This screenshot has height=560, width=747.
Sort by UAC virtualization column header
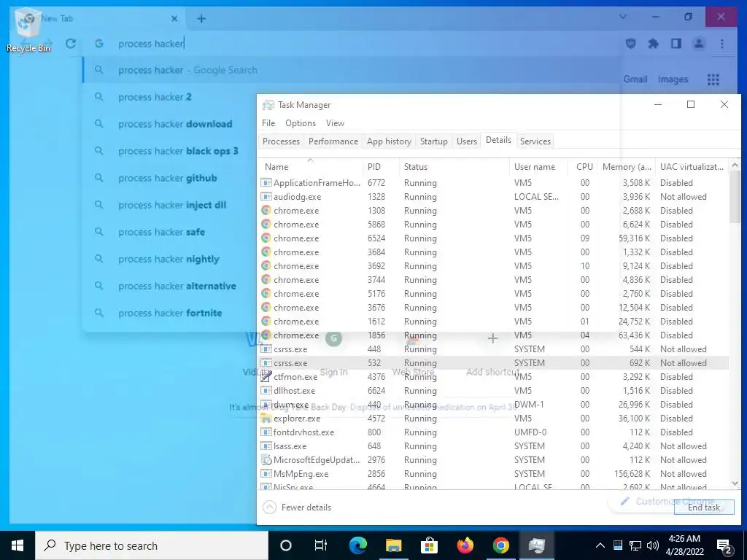692,167
